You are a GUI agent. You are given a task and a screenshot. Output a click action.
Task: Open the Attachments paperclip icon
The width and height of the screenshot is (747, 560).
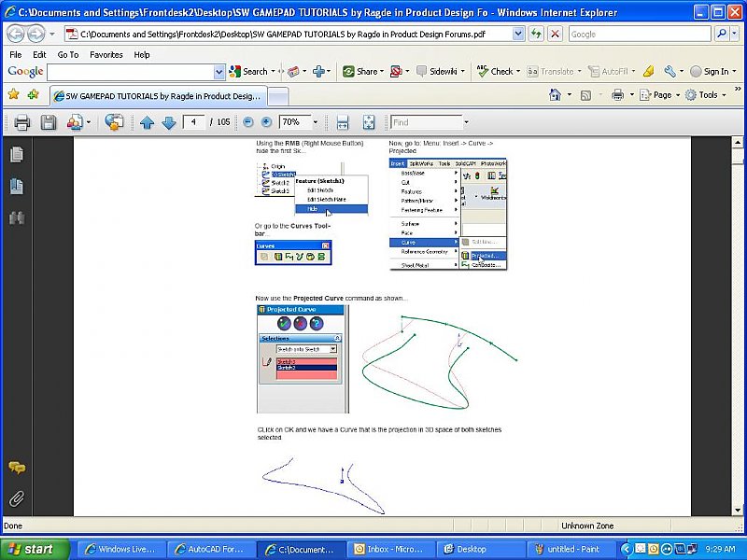tap(16, 499)
